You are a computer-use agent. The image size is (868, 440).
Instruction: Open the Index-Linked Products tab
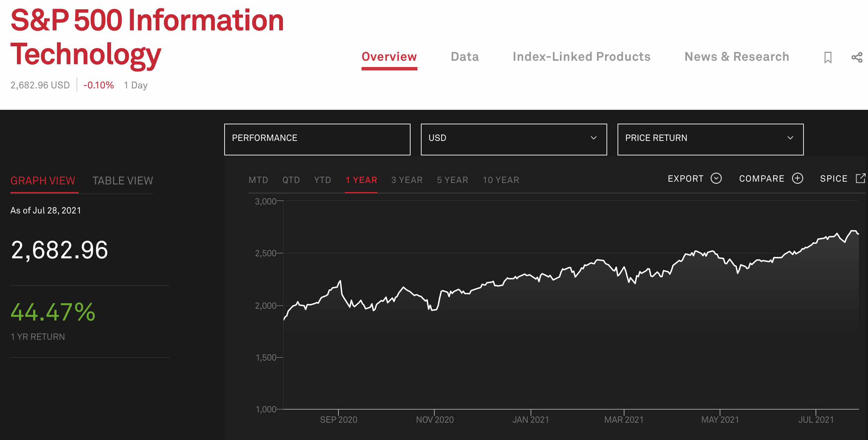click(x=581, y=57)
